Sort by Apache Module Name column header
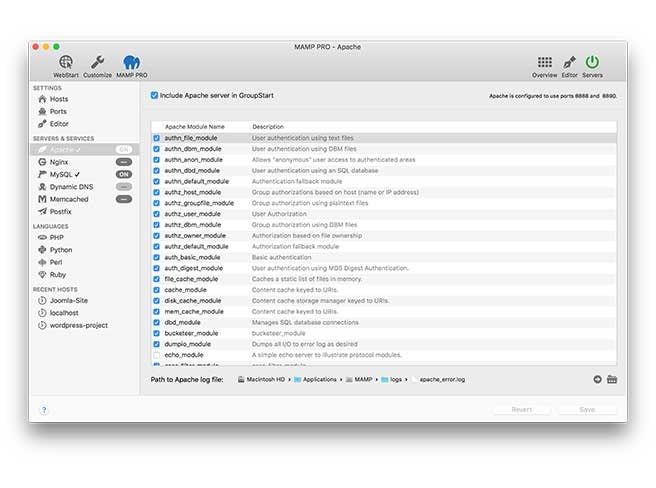 point(195,126)
